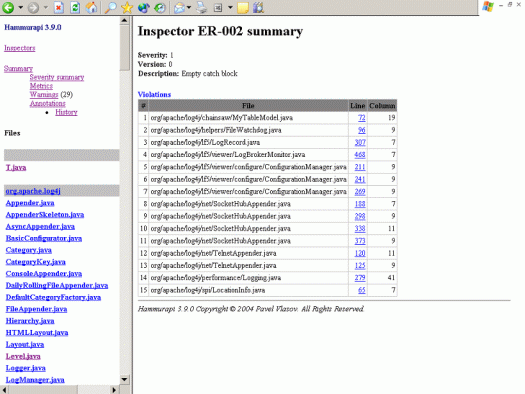The height and width of the screenshot is (394, 525).
Task: Open Level.java file link
Action: (x=23, y=356)
